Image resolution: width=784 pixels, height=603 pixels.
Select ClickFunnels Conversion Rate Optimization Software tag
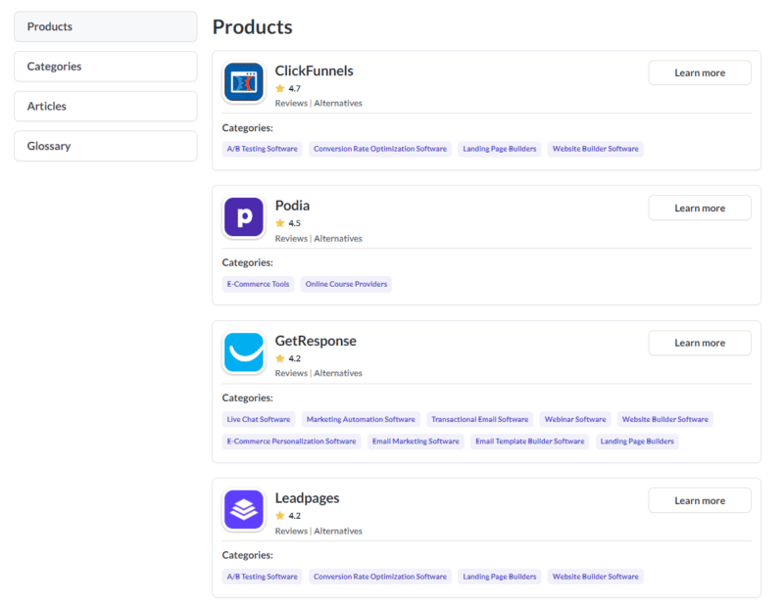tap(380, 149)
